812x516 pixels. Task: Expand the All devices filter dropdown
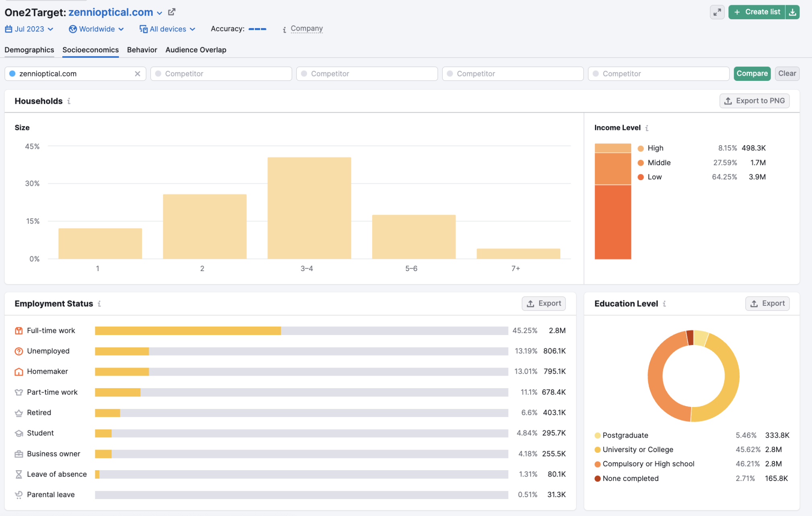click(x=168, y=28)
